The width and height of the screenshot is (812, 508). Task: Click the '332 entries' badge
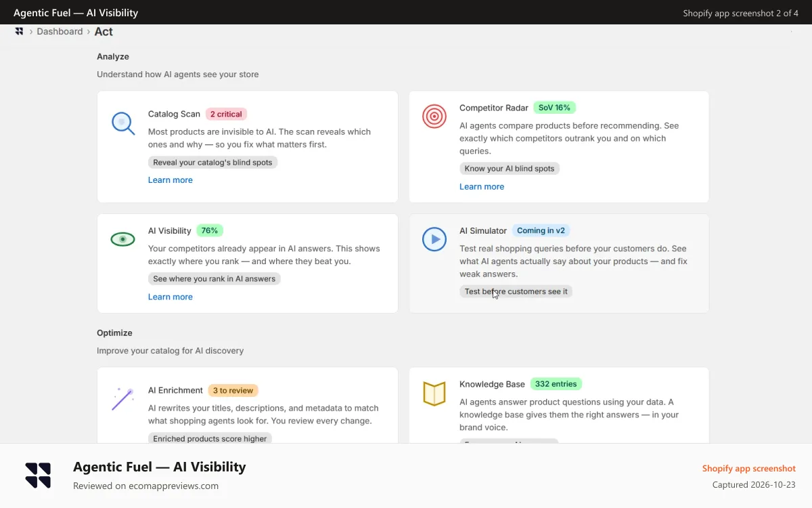(556, 384)
